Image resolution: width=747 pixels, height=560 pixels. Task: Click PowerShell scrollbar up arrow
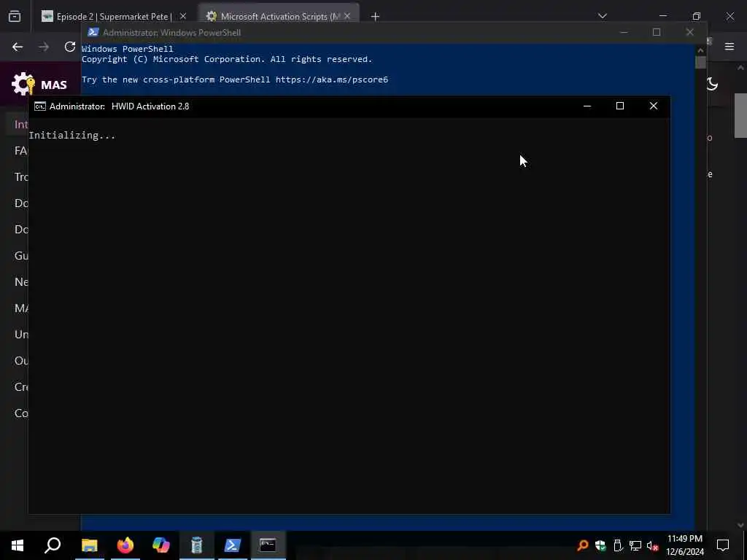pos(700,50)
